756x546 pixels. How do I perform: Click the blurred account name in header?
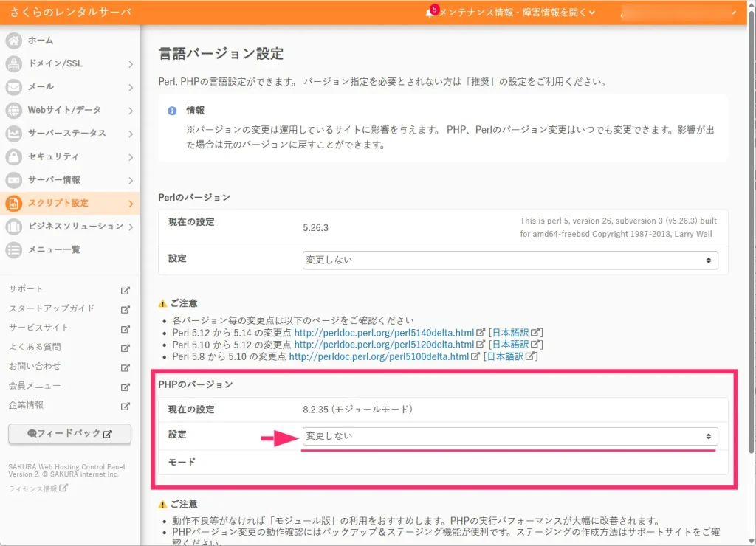(678, 13)
